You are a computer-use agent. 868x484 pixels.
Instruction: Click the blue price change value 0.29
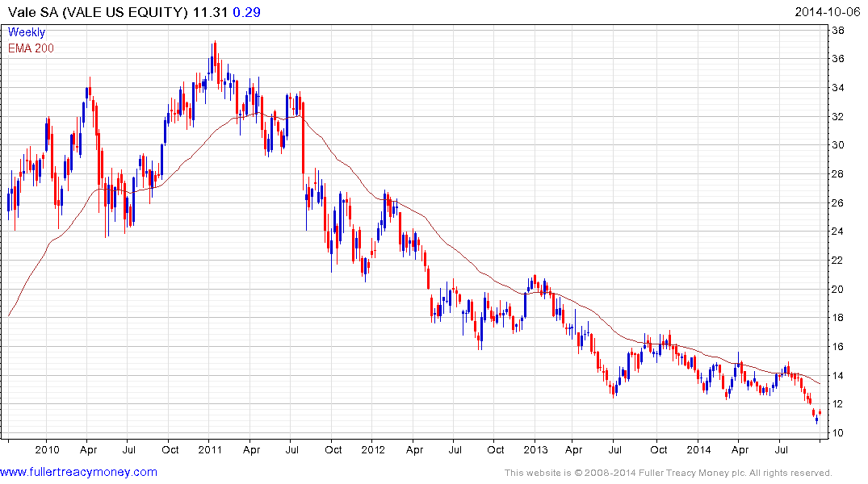pyautogui.click(x=246, y=12)
